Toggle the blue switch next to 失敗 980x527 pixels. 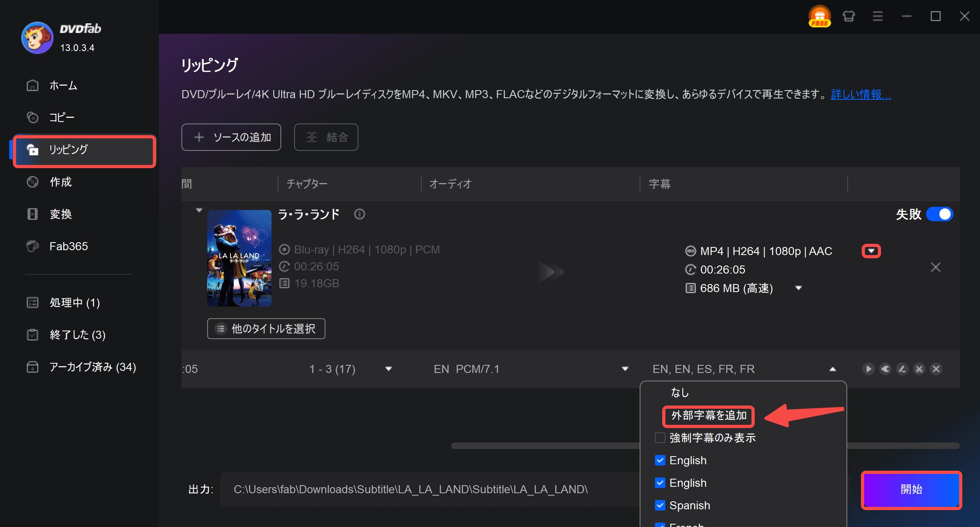pos(940,214)
